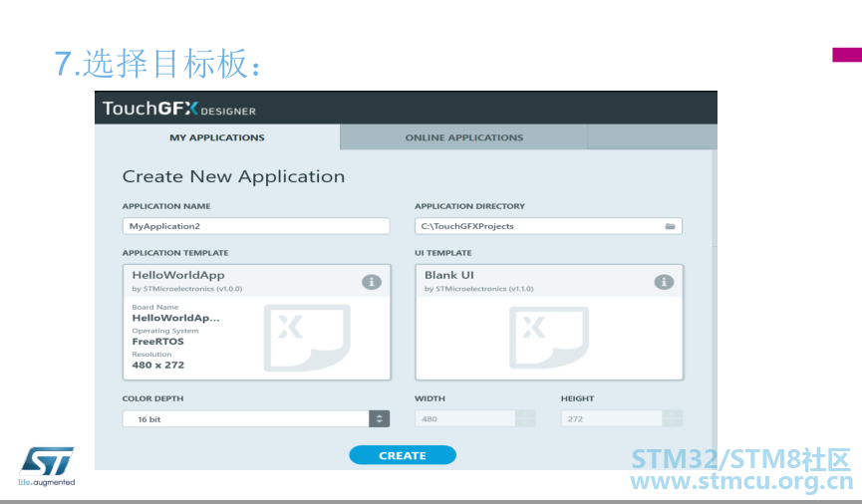Select the HelloWorldApp template thumbnail
862x504 pixels.
point(307,338)
